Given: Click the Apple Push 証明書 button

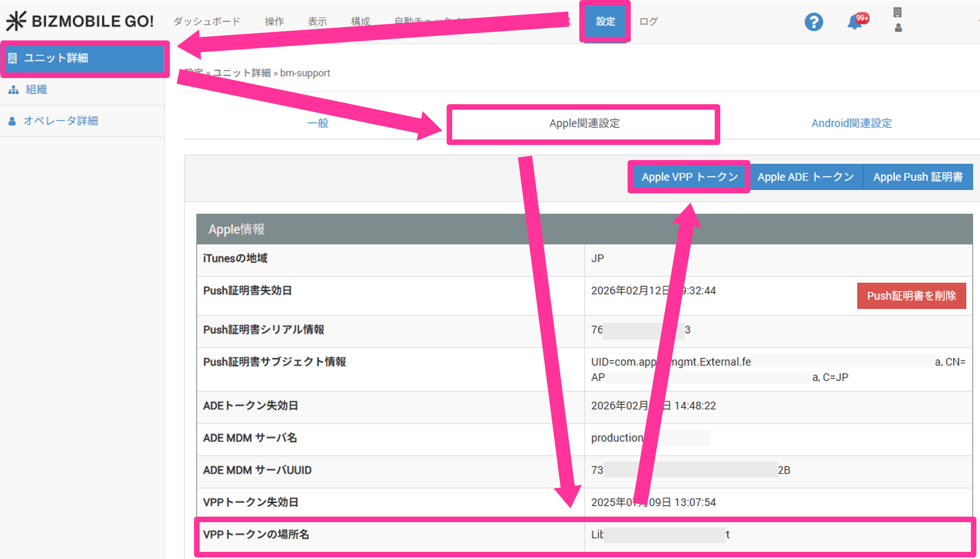Looking at the screenshot, I should click(918, 177).
